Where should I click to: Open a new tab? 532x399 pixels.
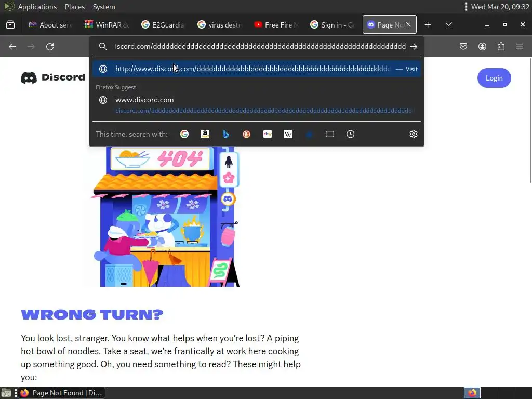coord(428,25)
